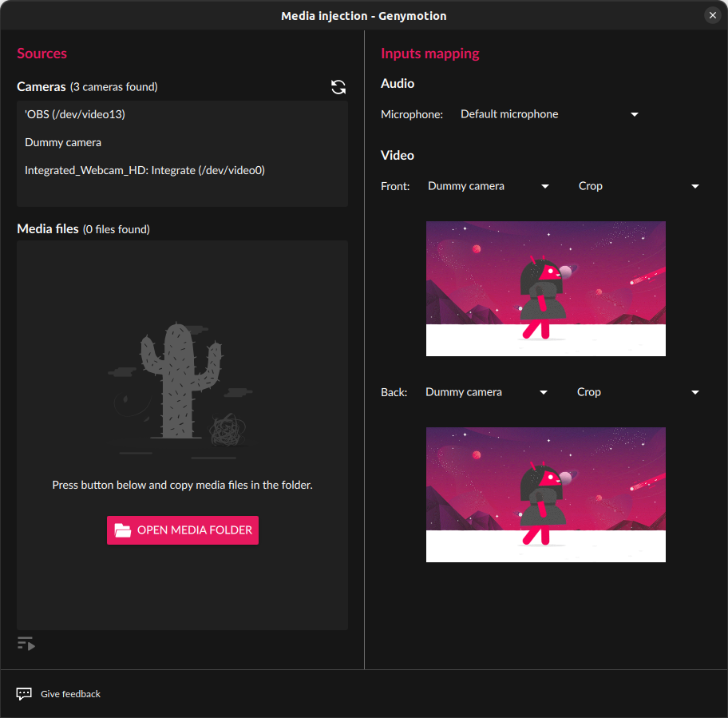
Task: Click the Back camera preview image
Action: tap(545, 494)
